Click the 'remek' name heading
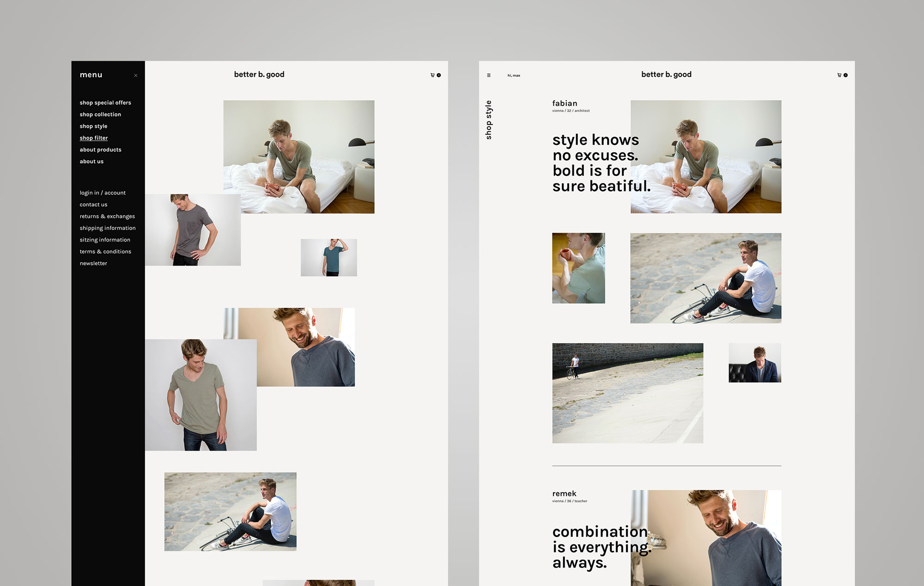This screenshot has height=586, width=924. pyautogui.click(x=564, y=494)
